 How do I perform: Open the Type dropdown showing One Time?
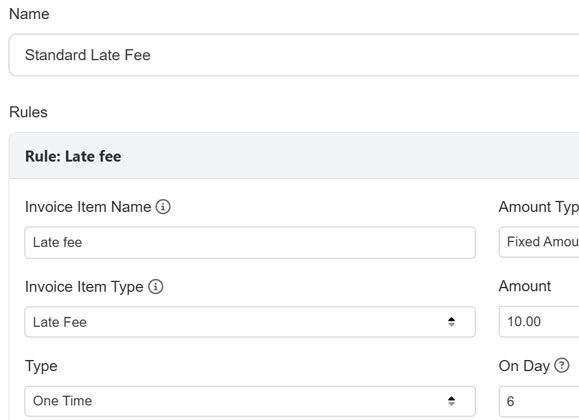tap(250, 401)
